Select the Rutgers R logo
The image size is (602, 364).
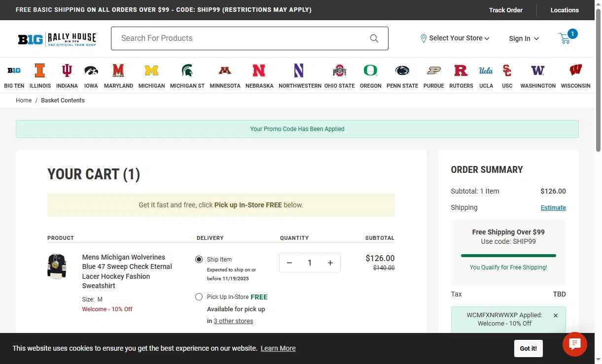click(x=461, y=70)
